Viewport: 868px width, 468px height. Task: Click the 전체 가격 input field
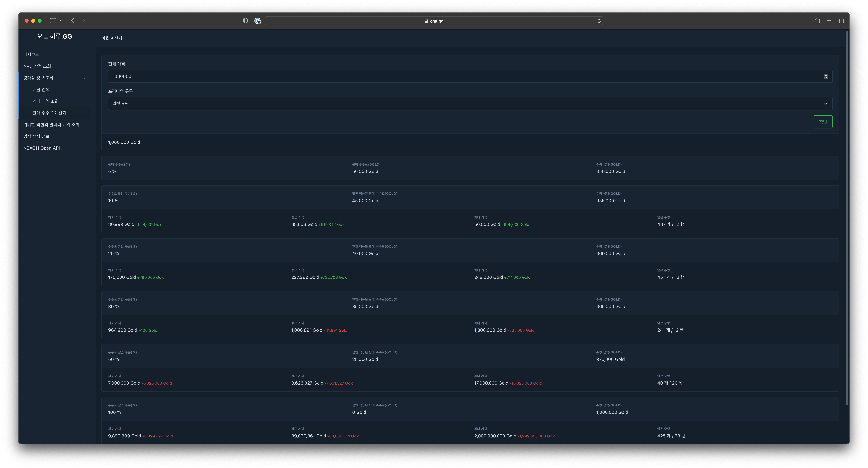tap(465, 76)
